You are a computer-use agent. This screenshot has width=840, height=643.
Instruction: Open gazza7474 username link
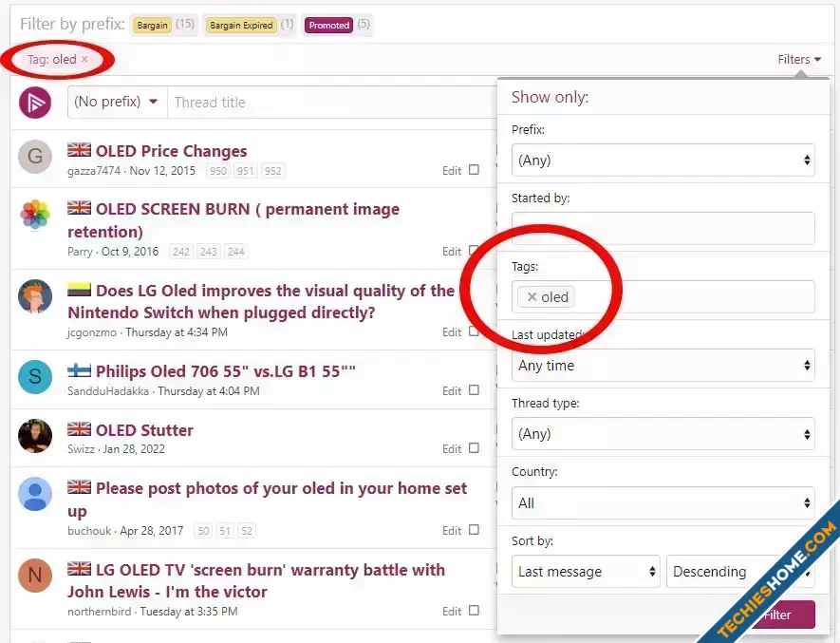point(94,171)
